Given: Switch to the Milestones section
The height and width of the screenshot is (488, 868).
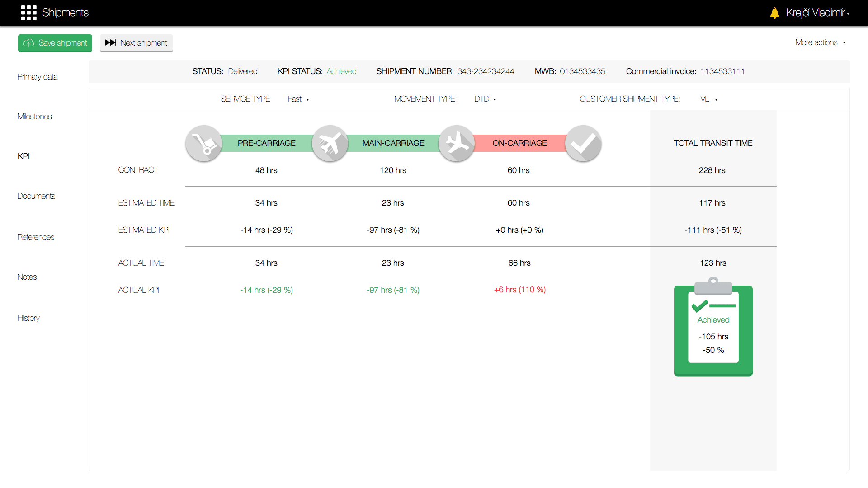Looking at the screenshot, I should (x=34, y=117).
